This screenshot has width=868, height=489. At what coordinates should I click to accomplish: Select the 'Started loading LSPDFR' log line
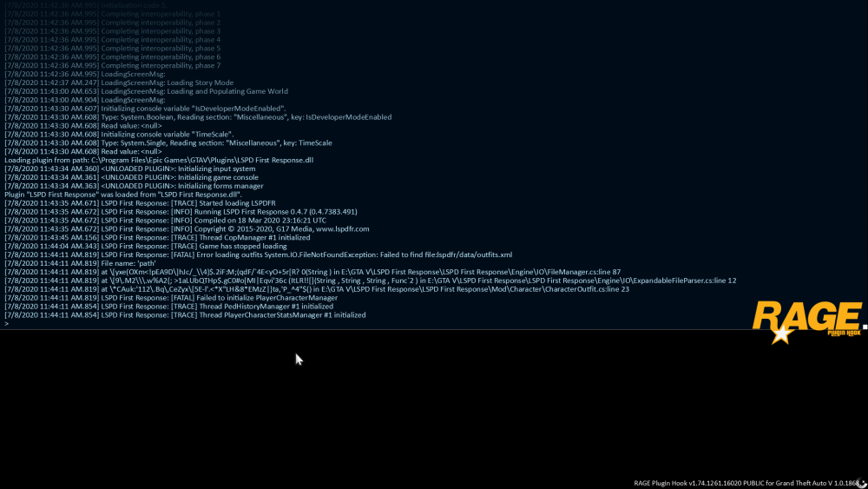[x=140, y=203]
